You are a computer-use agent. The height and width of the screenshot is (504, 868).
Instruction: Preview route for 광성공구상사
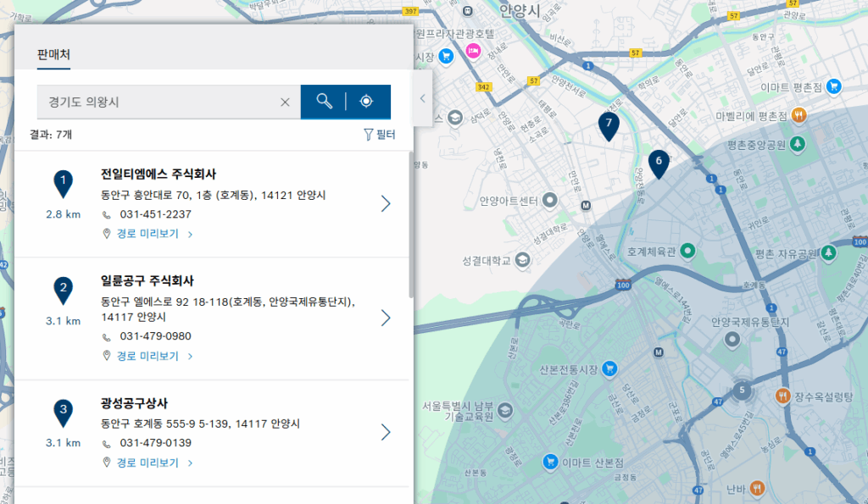click(x=147, y=462)
